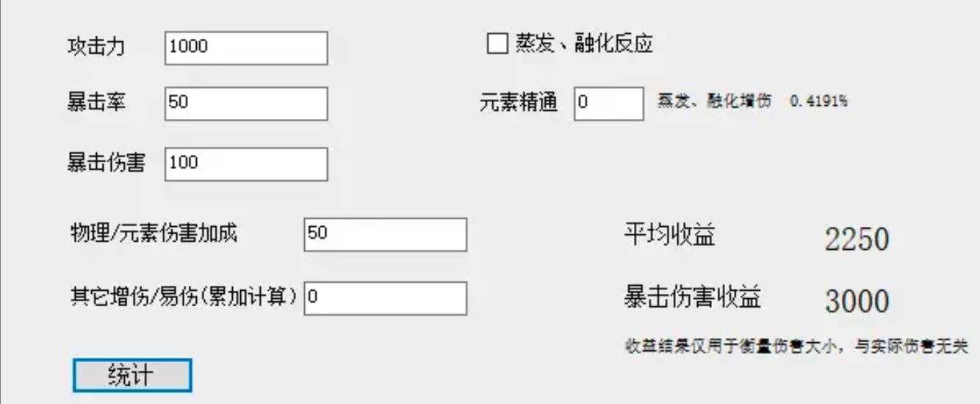Click the 其它增伤/易伤(累加计算) label
The width and height of the screenshot is (980, 404).
[184, 297]
